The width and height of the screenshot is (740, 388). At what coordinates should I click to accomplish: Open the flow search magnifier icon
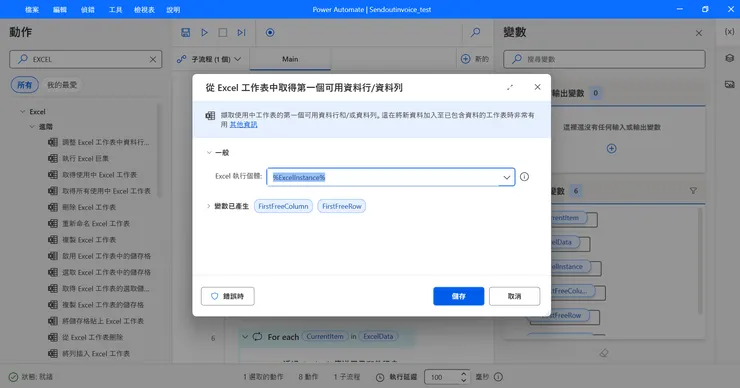tap(475, 33)
